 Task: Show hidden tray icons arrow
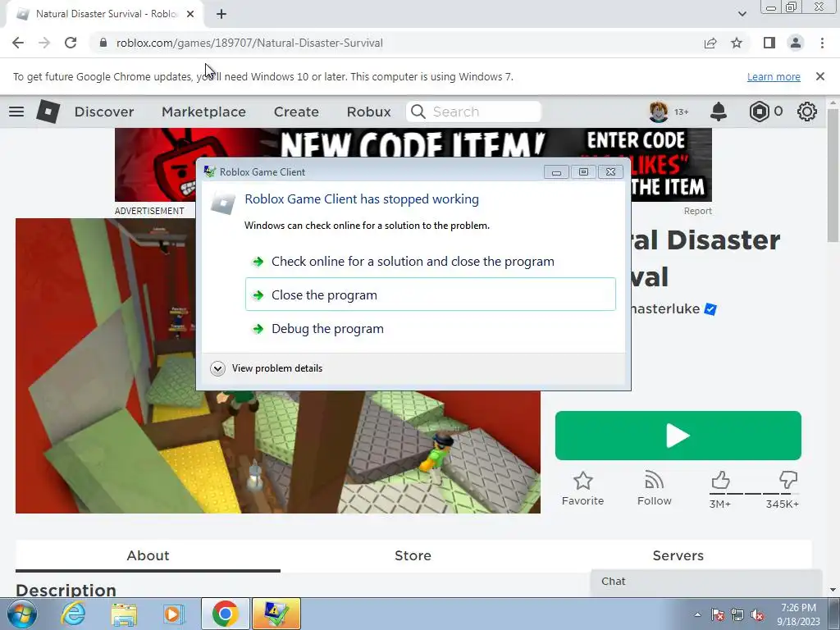point(697,614)
